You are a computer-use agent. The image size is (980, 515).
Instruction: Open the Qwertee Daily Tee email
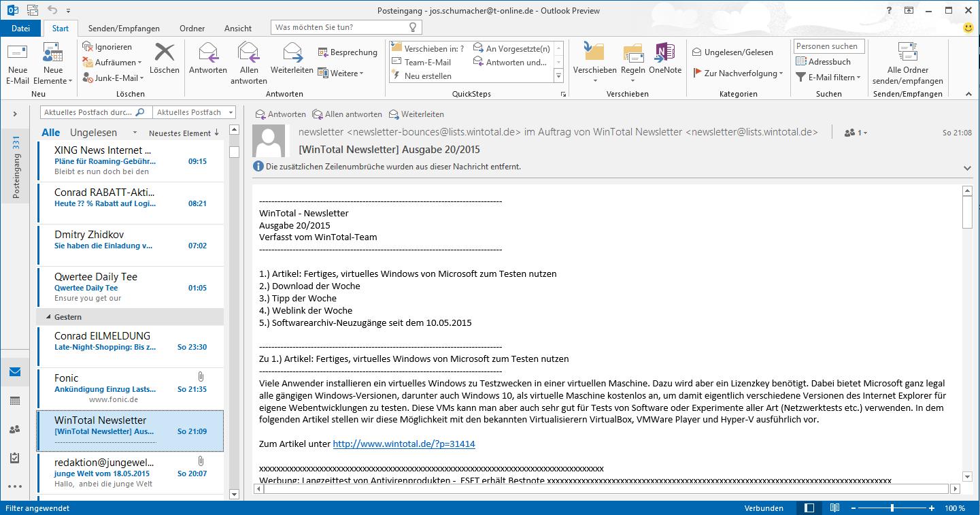130,287
